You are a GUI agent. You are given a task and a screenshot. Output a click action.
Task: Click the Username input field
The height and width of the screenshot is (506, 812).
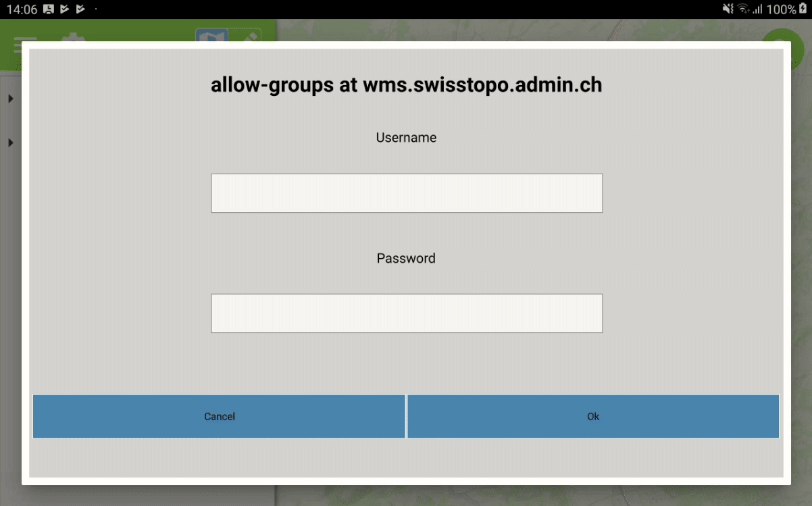[x=407, y=193]
